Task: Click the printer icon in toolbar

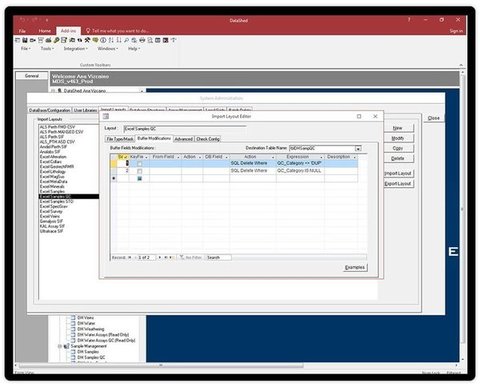Action: click(142, 40)
